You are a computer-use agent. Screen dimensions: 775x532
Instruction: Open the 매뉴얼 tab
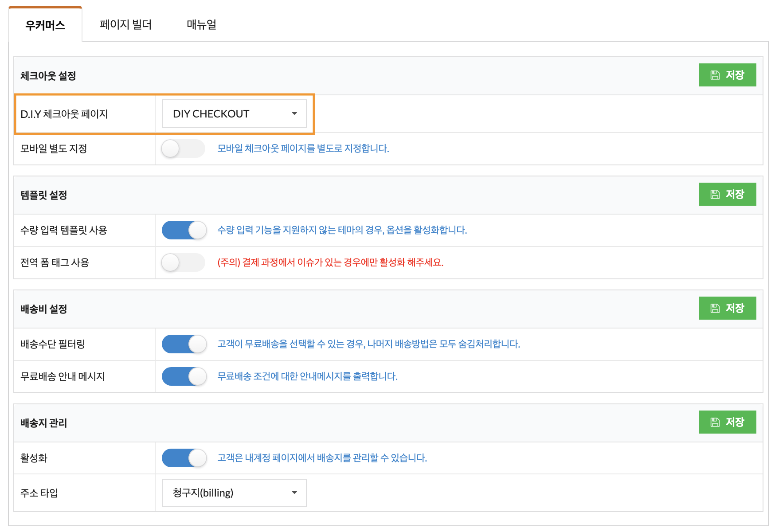201,25
